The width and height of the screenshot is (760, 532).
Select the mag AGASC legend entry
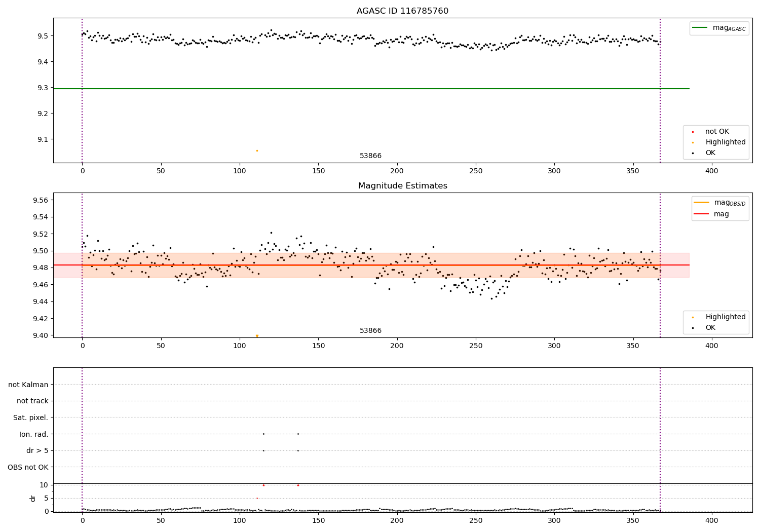719,28
